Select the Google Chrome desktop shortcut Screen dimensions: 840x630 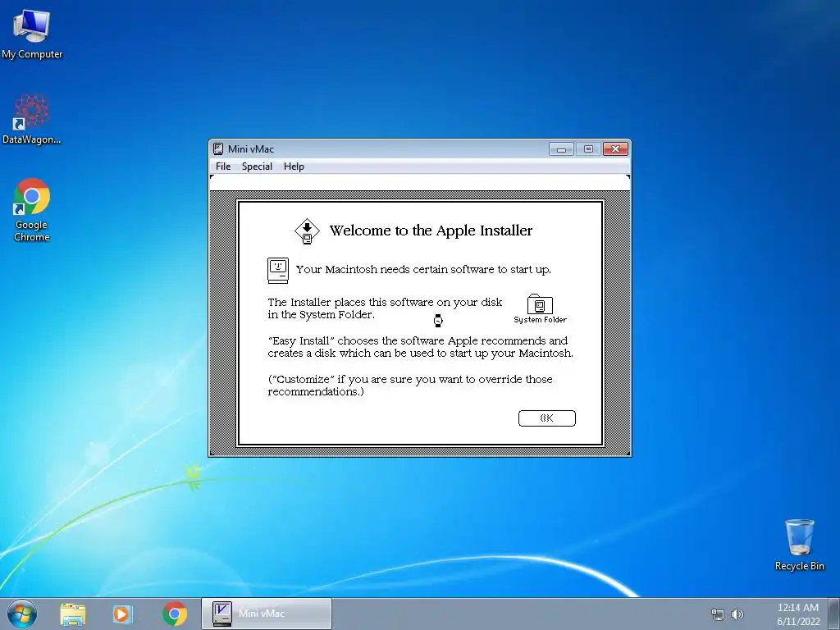click(32, 210)
